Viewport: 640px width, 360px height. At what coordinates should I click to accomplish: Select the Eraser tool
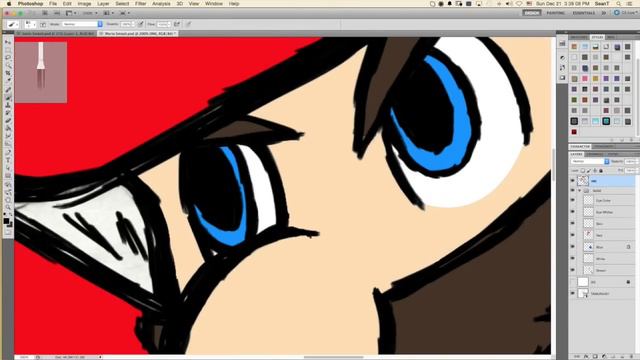[8, 121]
